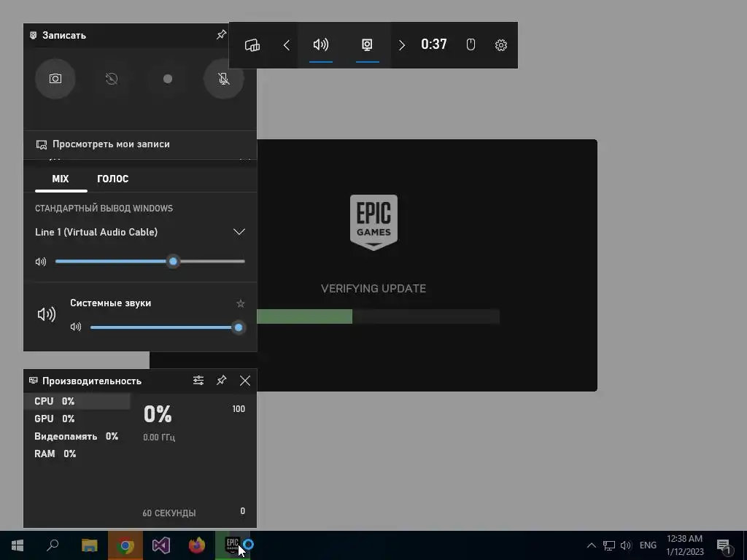Image resolution: width=747 pixels, height=560 pixels.
Task: Mute Системные звуки small speaker icon
Action: pos(76,327)
